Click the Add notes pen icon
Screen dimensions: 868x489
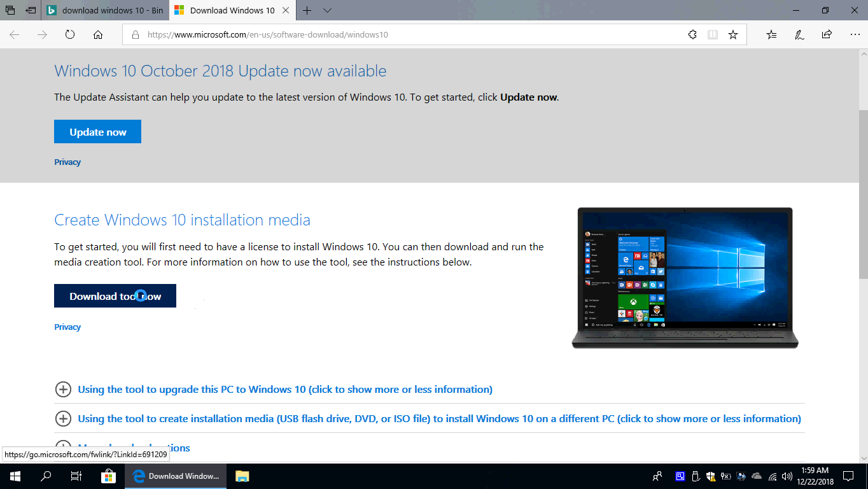tap(799, 35)
